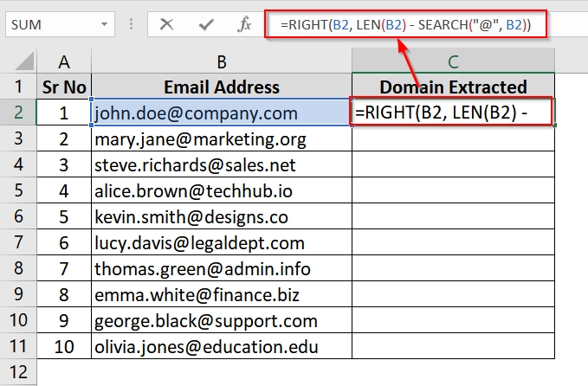
Task: Click cell with lucy.davis@legaldept.com
Action: 222,242
